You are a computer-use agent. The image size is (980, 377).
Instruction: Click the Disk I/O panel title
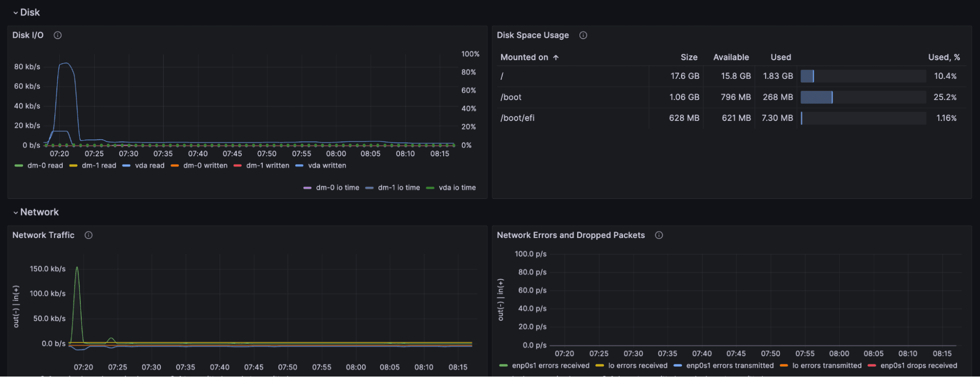[x=28, y=35]
